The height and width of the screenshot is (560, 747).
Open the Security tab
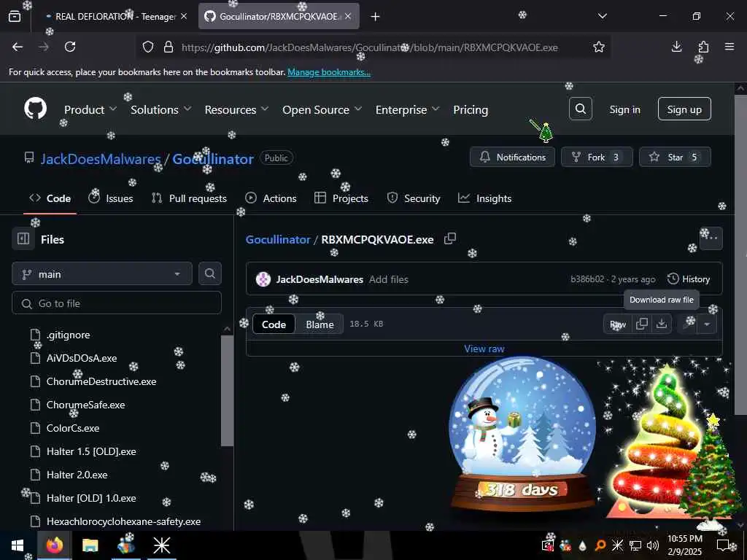(414, 198)
